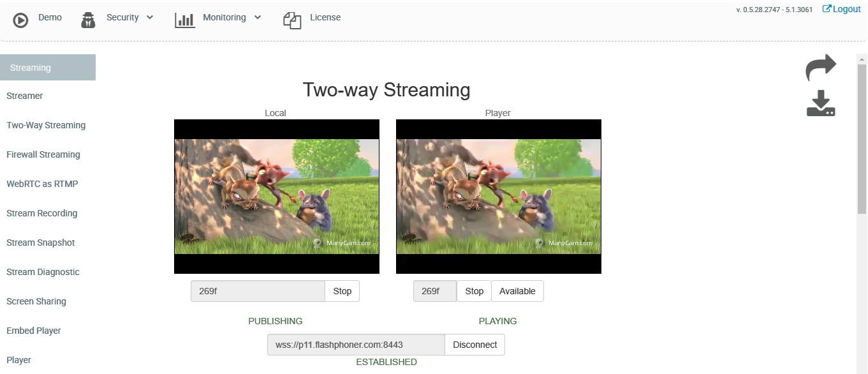868x374 pixels.
Task: Click the License documents icon
Action: [292, 20]
